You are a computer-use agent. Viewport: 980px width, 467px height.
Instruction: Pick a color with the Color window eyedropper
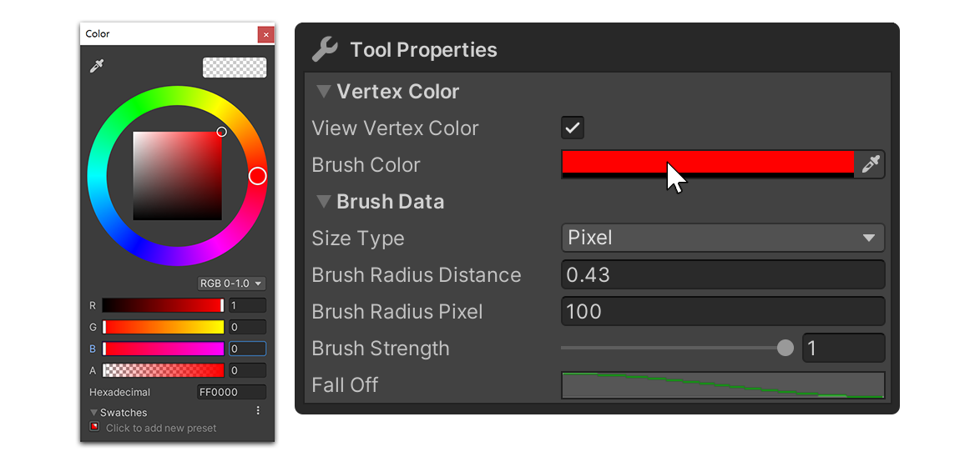pos(96,66)
